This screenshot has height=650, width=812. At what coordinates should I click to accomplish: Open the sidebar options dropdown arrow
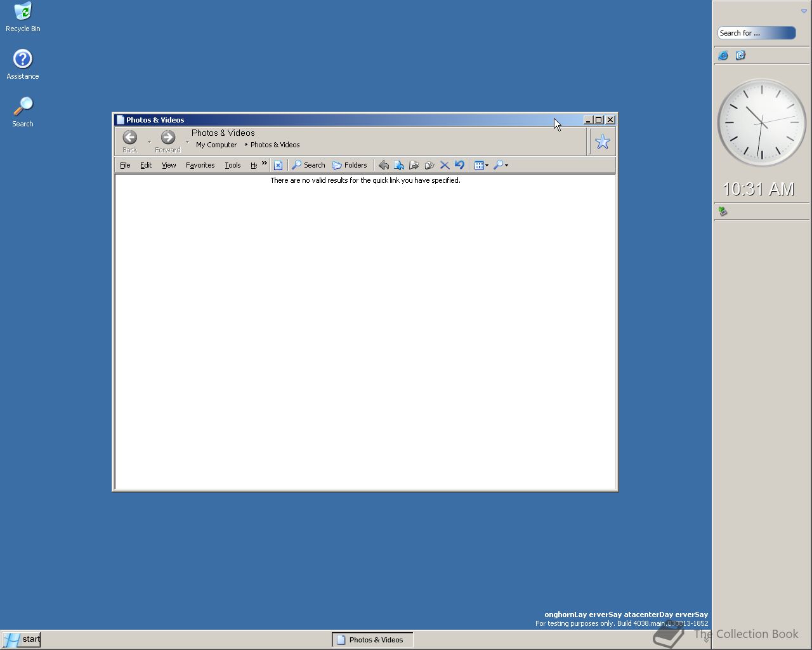(804, 11)
